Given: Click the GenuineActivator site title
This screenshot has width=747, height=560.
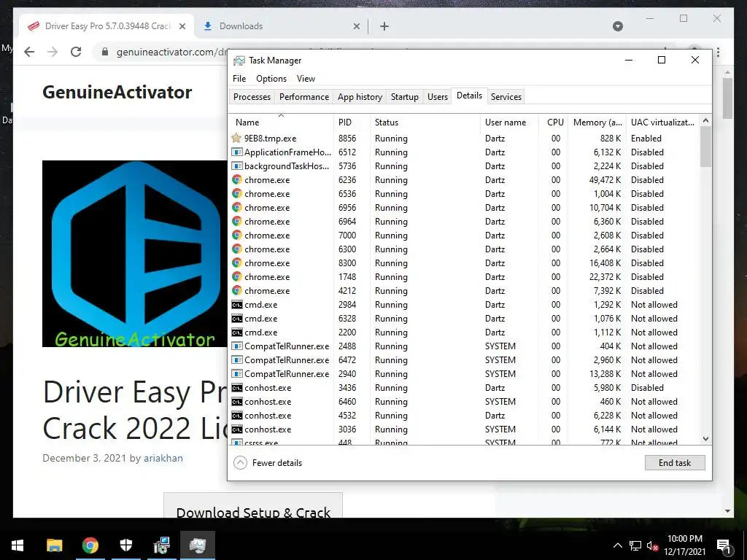Looking at the screenshot, I should click(117, 92).
